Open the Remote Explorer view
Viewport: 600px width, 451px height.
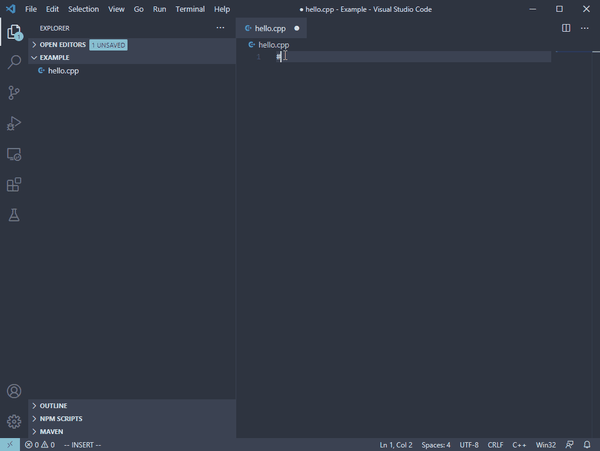14,154
